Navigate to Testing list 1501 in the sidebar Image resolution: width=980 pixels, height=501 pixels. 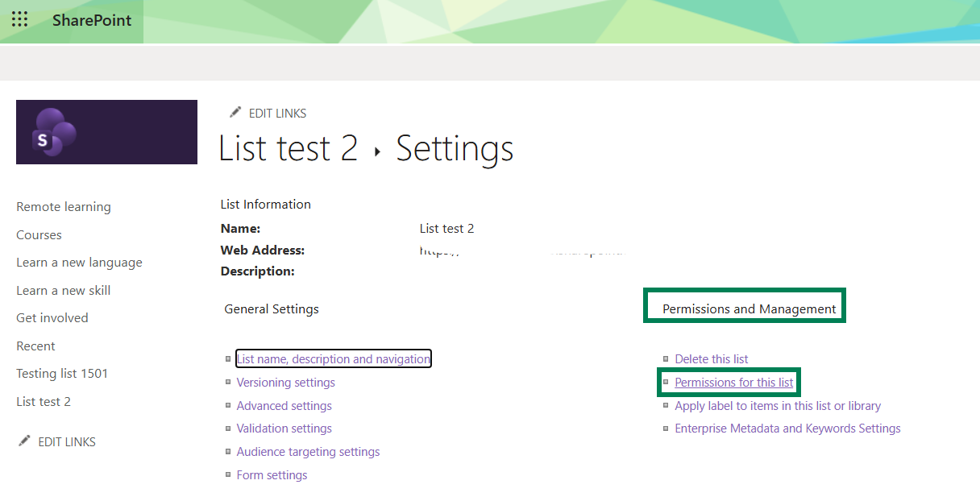63,373
